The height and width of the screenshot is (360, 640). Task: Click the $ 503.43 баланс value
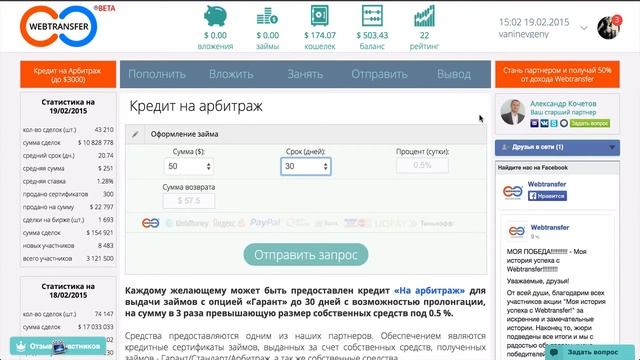click(372, 36)
